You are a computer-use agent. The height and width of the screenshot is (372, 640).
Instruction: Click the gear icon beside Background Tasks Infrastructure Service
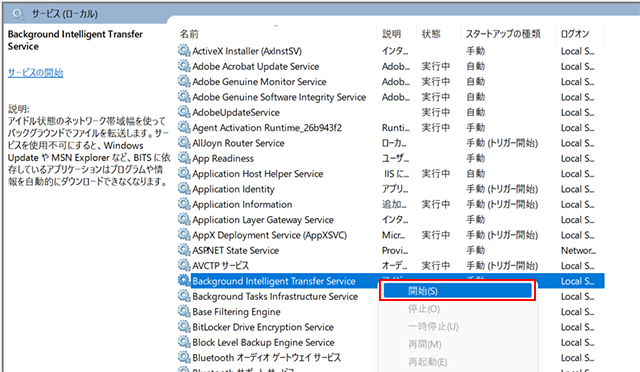[x=184, y=296]
